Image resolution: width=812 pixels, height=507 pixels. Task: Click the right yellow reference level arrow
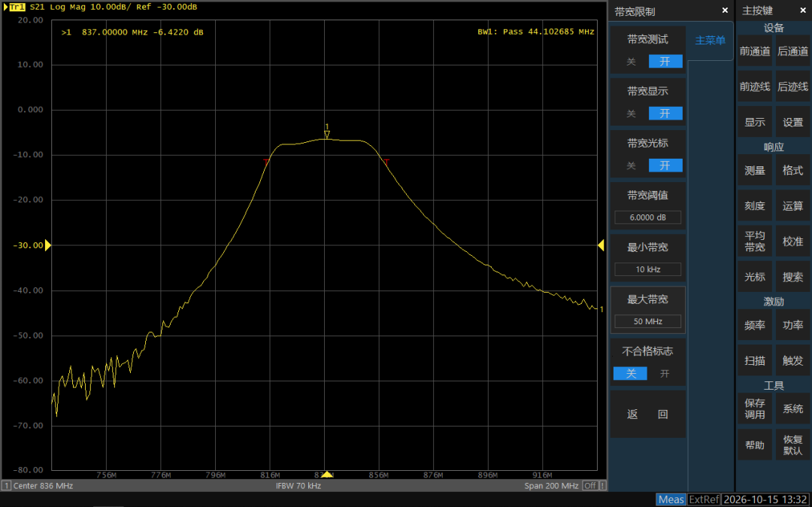[601, 245]
